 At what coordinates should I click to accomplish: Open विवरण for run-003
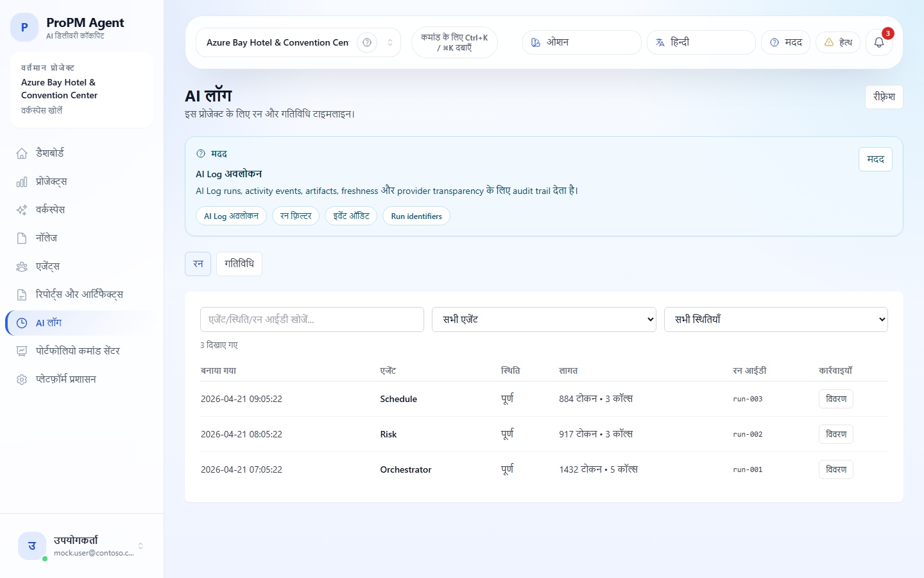click(835, 399)
